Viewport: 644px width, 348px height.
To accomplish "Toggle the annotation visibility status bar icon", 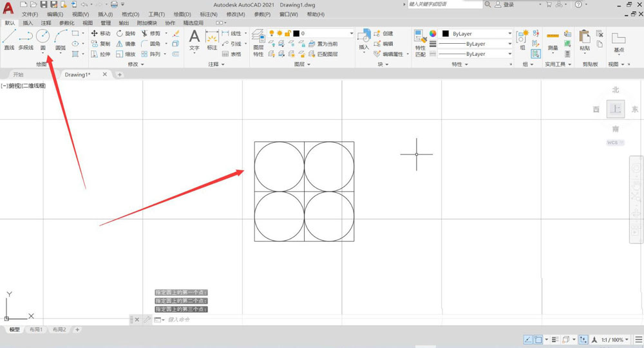I will pos(594,340).
